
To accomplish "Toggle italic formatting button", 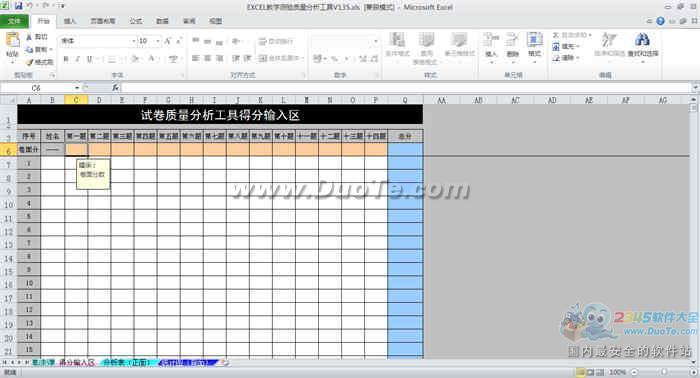I will (78, 58).
